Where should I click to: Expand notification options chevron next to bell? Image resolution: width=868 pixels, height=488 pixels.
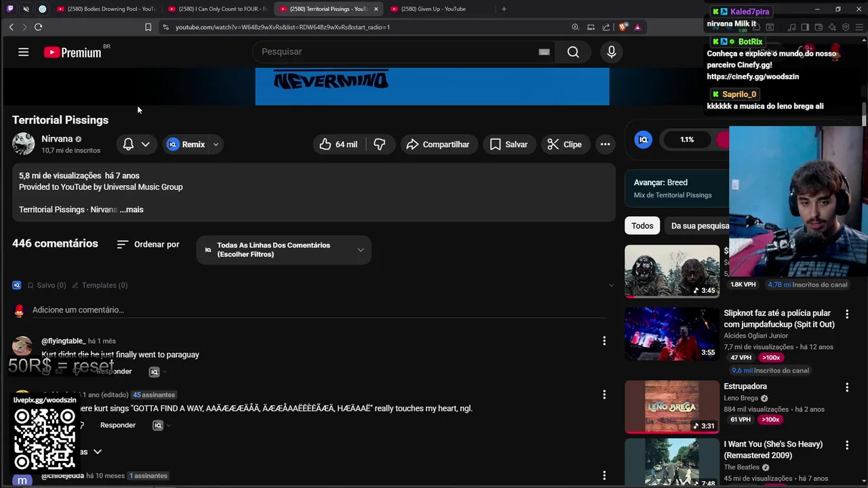click(x=145, y=144)
